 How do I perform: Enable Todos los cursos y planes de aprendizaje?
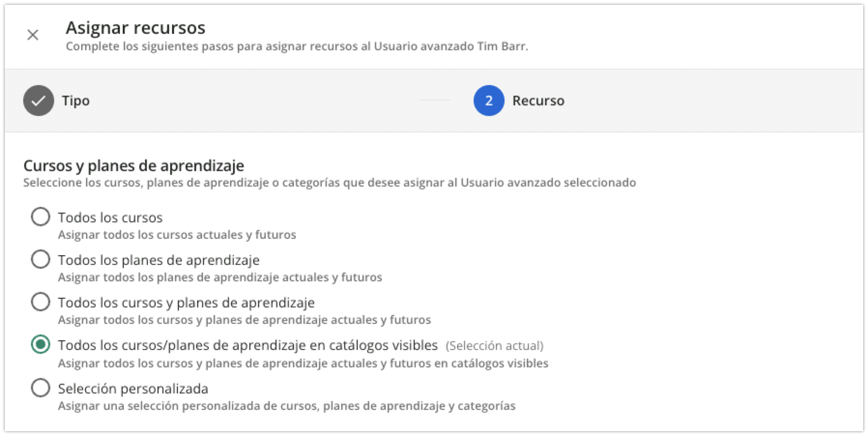(x=41, y=302)
